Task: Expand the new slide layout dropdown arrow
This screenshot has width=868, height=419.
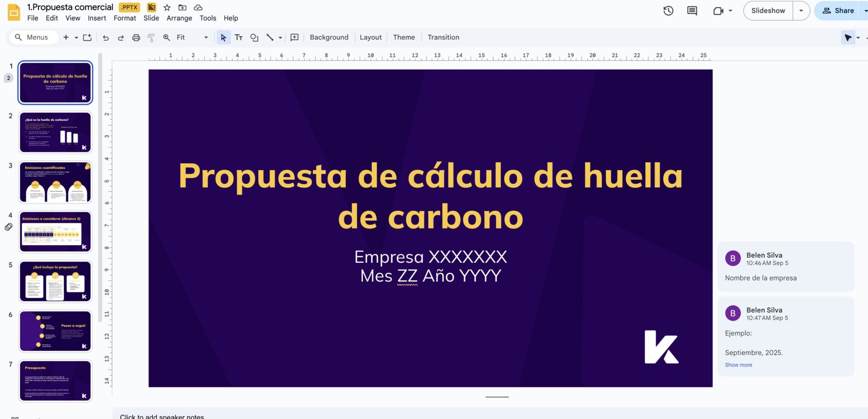Action: click(x=76, y=38)
